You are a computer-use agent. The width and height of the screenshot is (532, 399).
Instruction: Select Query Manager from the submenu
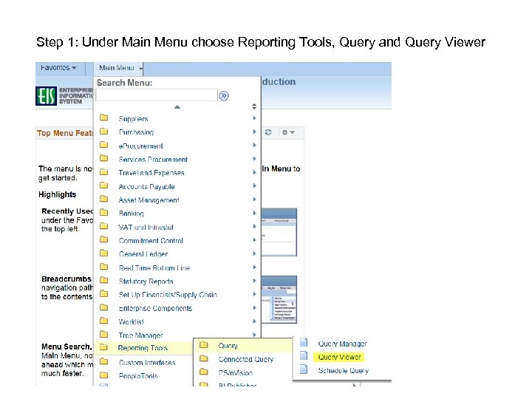tap(342, 344)
